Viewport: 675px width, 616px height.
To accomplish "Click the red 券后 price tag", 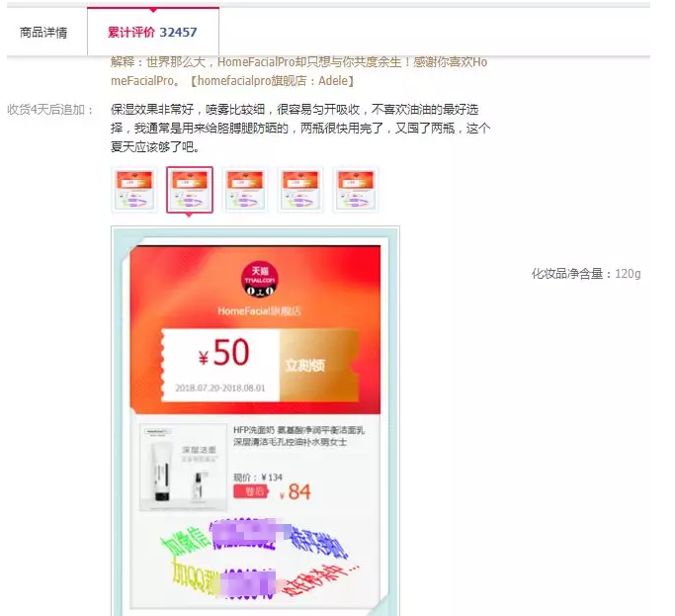I will point(251,491).
